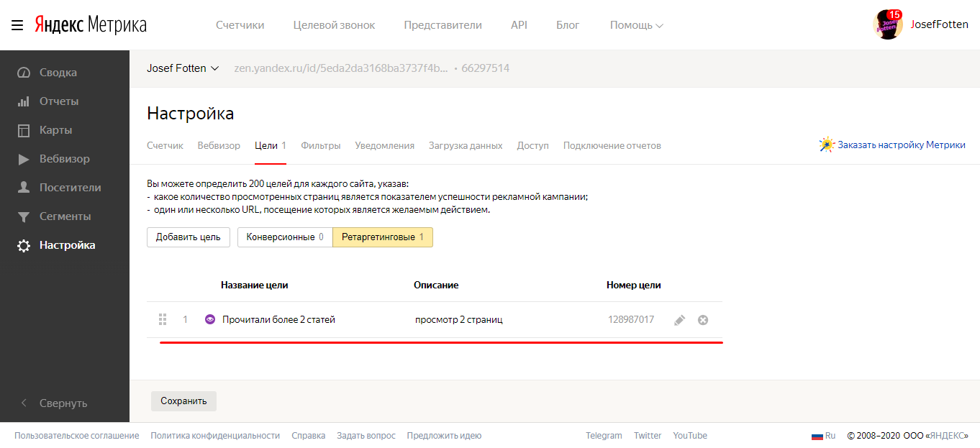
Task: Click the purple eye retargeting icon
Action: click(x=210, y=319)
